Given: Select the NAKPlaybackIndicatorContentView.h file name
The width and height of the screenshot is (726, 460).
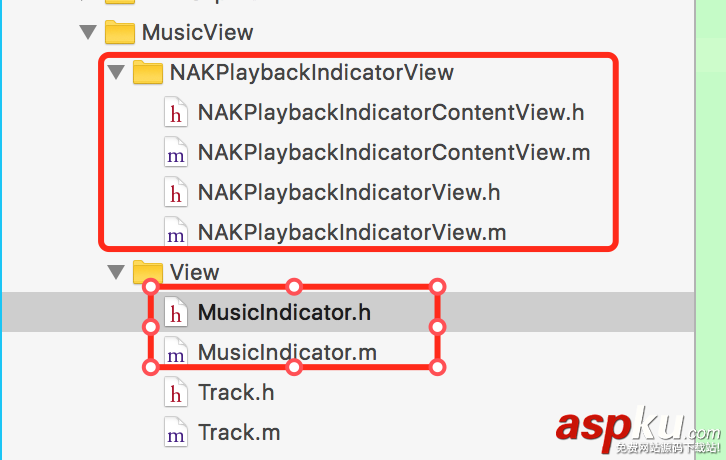Looking at the screenshot, I should click(x=391, y=112).
